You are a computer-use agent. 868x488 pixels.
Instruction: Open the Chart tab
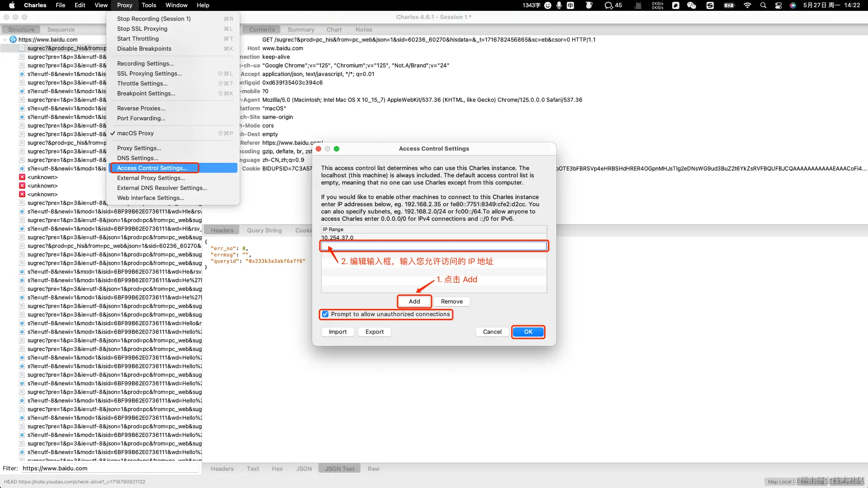coord(334,29)
